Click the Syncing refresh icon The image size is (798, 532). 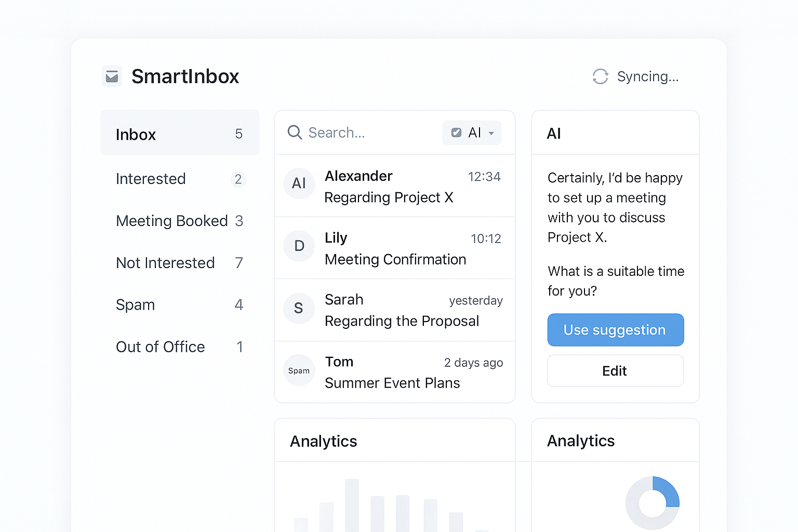coord(600,76)
